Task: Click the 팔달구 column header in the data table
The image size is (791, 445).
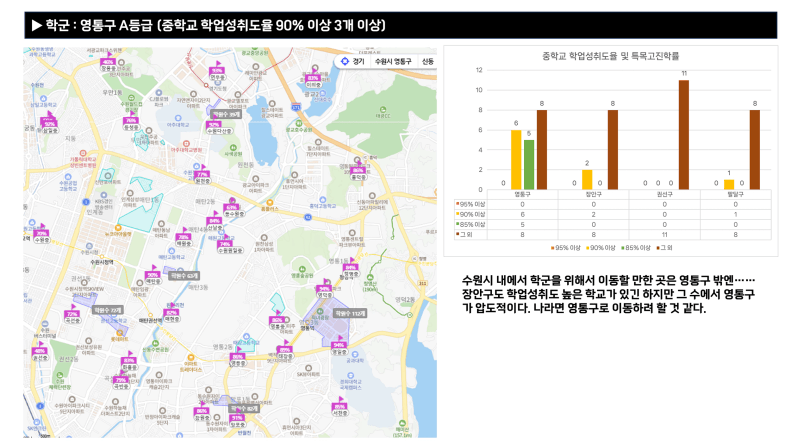Action: click(x=736, y=194)
